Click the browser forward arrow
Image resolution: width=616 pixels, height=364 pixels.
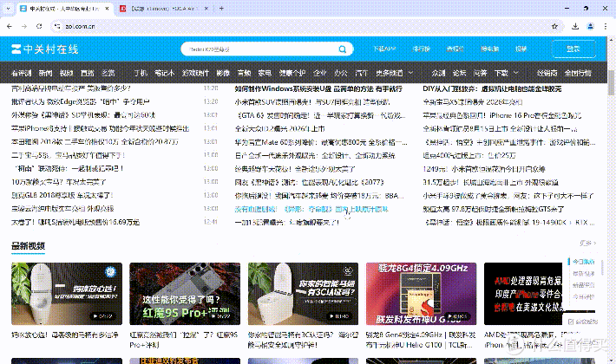(24, 26)
